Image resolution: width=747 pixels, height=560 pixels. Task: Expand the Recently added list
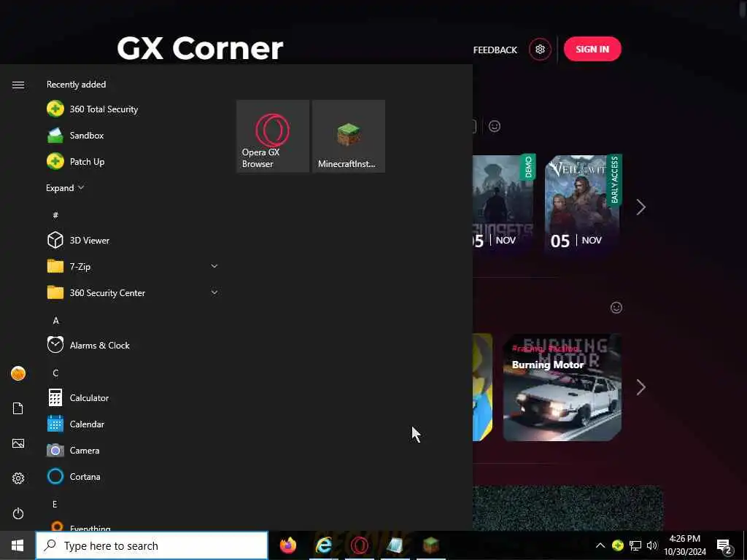(x=65, y=187)
